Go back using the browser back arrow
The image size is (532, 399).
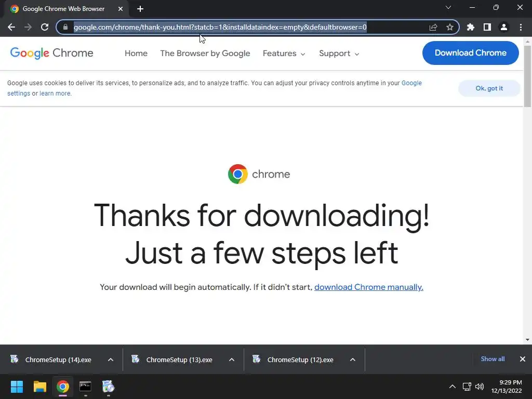(x=11, y=27)
